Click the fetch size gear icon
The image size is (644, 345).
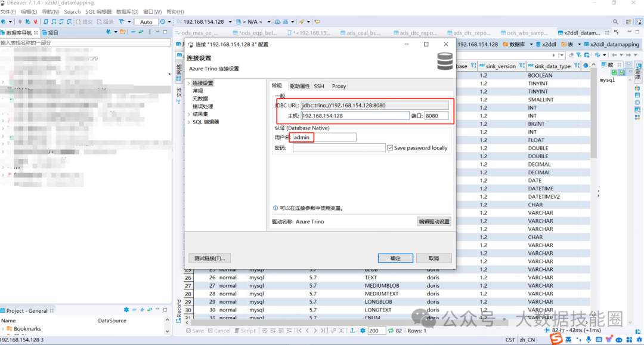[363, 331]
